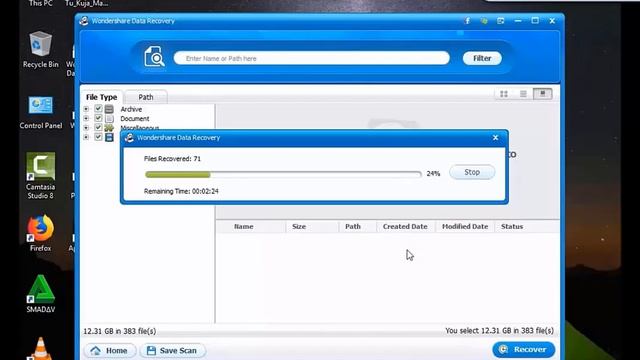Image resolution: width=640 pixels, height=360 pixels.
Task: Click the Recover button
Action: [x=524, y=349]
